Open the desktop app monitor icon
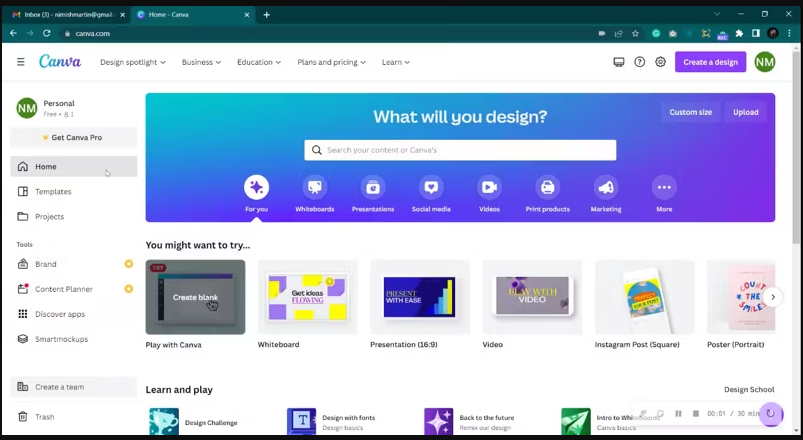This screenshot has height=440, width=803. coord(619,62)
